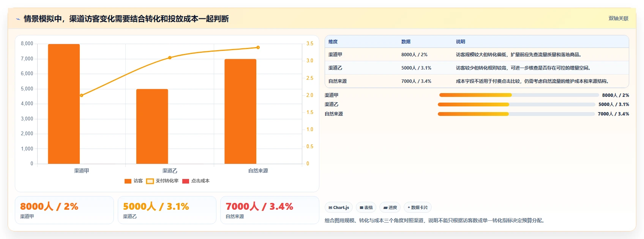Click the 渠道甲 x-axis label
The image size is (644, 239).
pyautogui.click(x=82, y=171)
